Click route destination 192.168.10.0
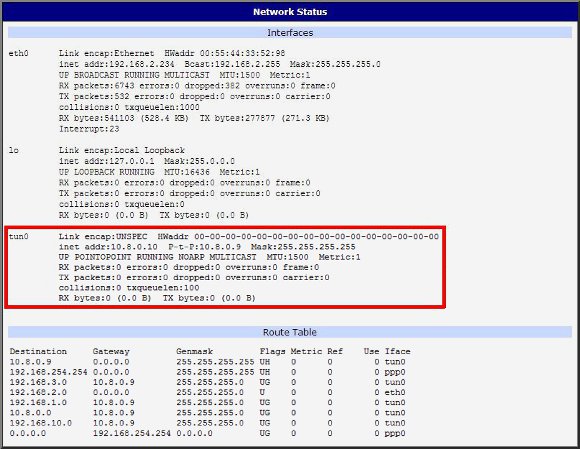Screen dimensions: 580x449 [41, 423]
